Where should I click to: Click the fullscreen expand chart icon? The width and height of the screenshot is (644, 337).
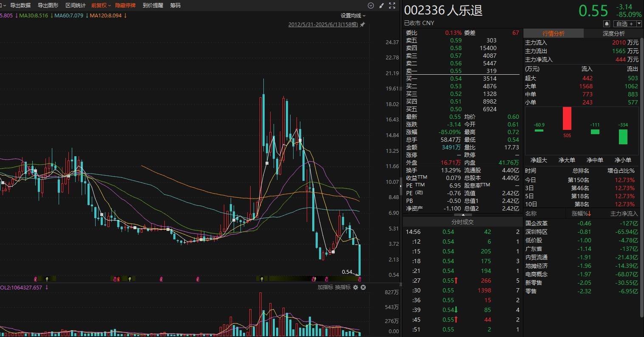tap(392, 6)
